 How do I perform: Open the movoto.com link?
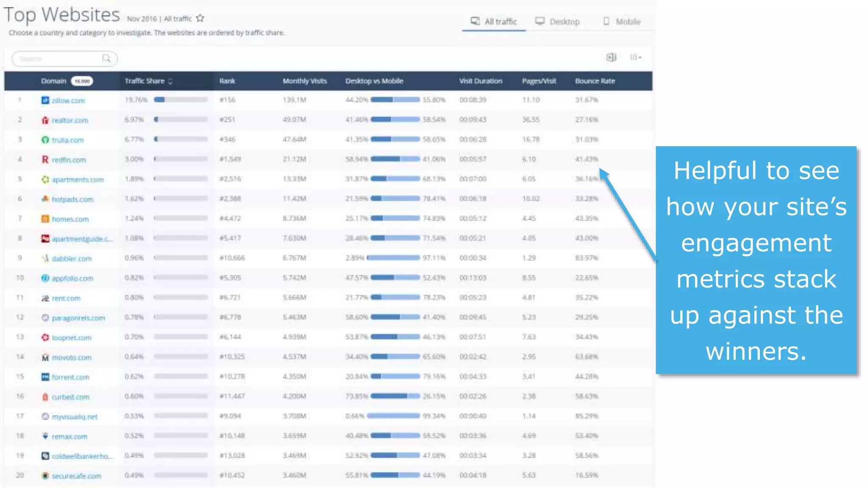click(x=72, y=358)
